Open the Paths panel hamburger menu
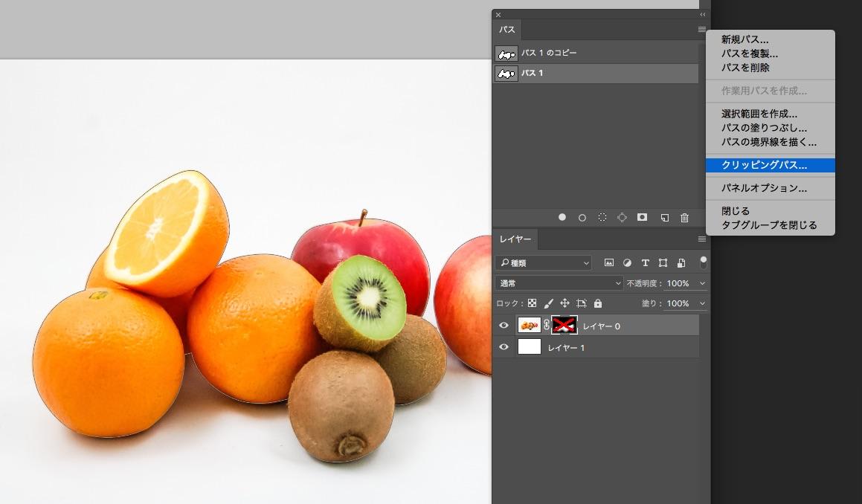The width and height of the screenshot is (862, 504). tap(701, 30)
